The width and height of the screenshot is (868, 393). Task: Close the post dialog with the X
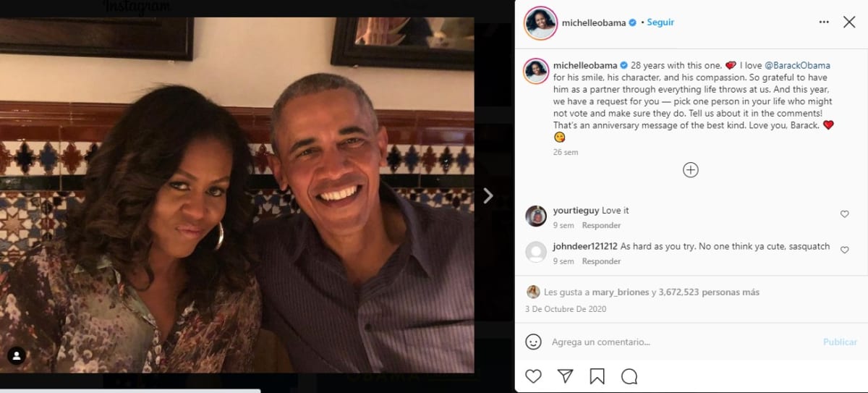[849, 22]
